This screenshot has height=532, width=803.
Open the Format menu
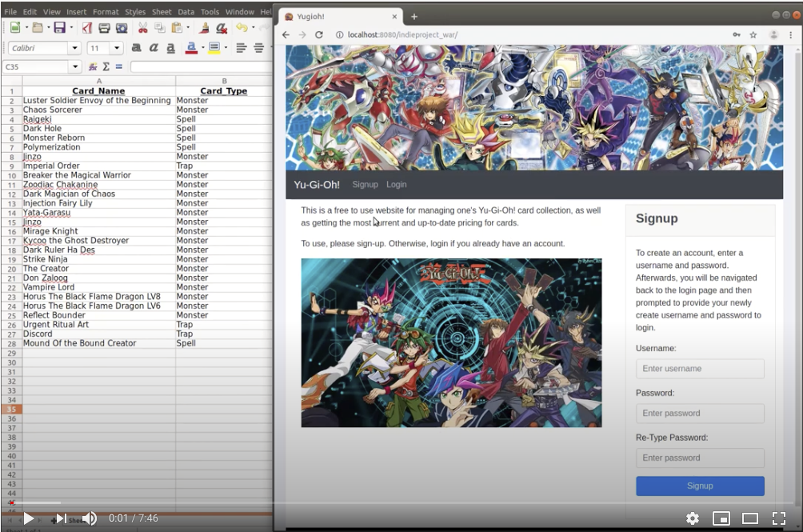(105, 12)
